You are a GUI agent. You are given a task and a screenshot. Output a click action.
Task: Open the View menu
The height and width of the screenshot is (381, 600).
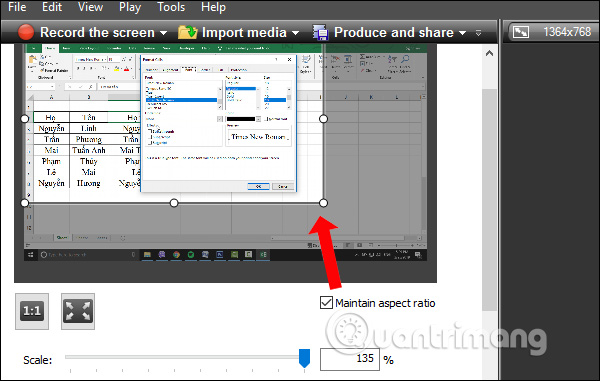pyautogui.click(x=90, y=7)
